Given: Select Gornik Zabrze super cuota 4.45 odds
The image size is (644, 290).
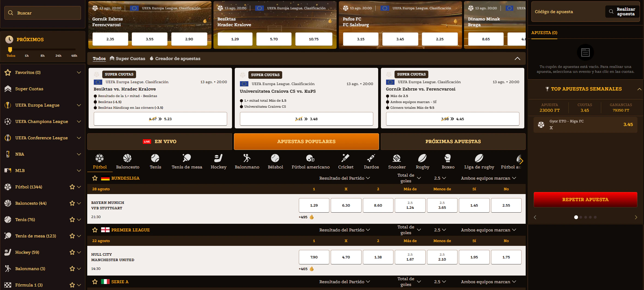Looking at the screenshot, I should pyautogui.click(x=453, y=119).
